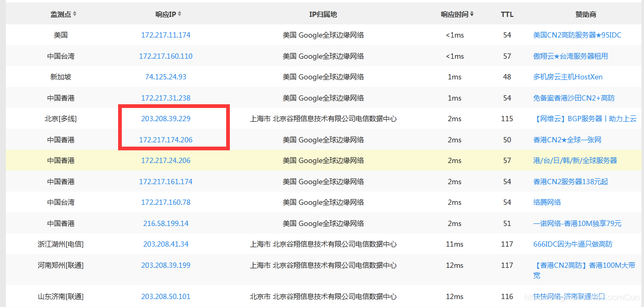The width and height of the screenshot is (644, 307).
Task: Open sponsor link 美国CN2高防服务器★95IDC
Action: click(x=577, y=35)
